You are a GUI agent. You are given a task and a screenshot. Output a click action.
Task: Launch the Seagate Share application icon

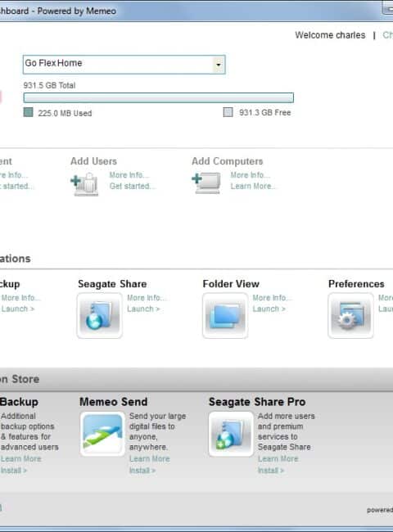pos(99,316)
